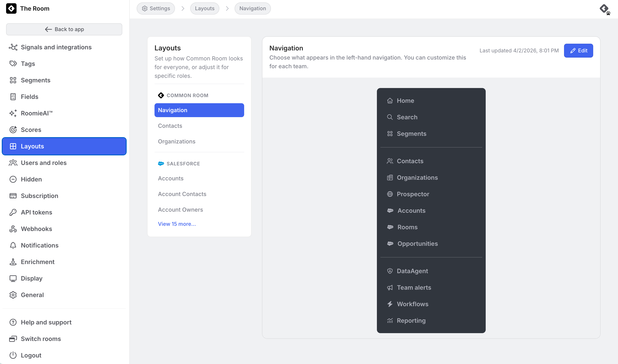Click Back to app button
618x364 pixels.
(x=64, y=29)
